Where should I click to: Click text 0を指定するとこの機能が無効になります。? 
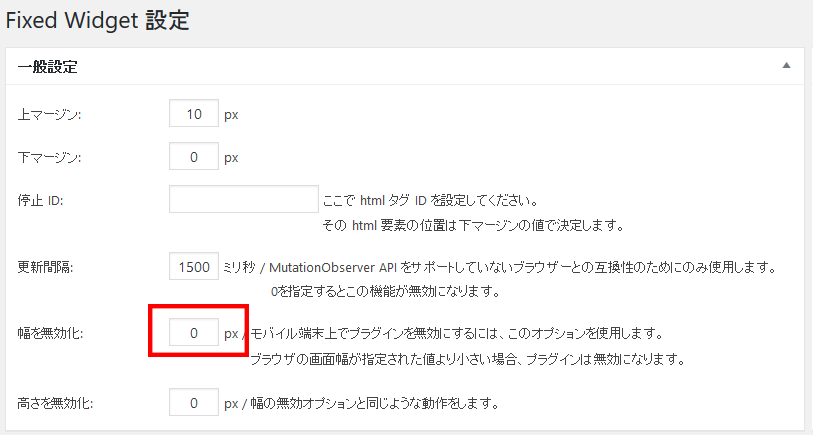[x=386, y=291]
